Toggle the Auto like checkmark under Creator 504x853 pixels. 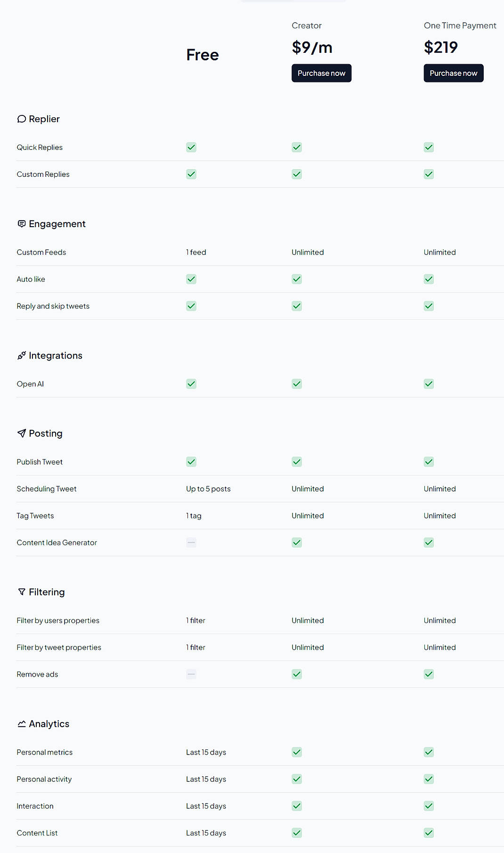tap(297, 279)
